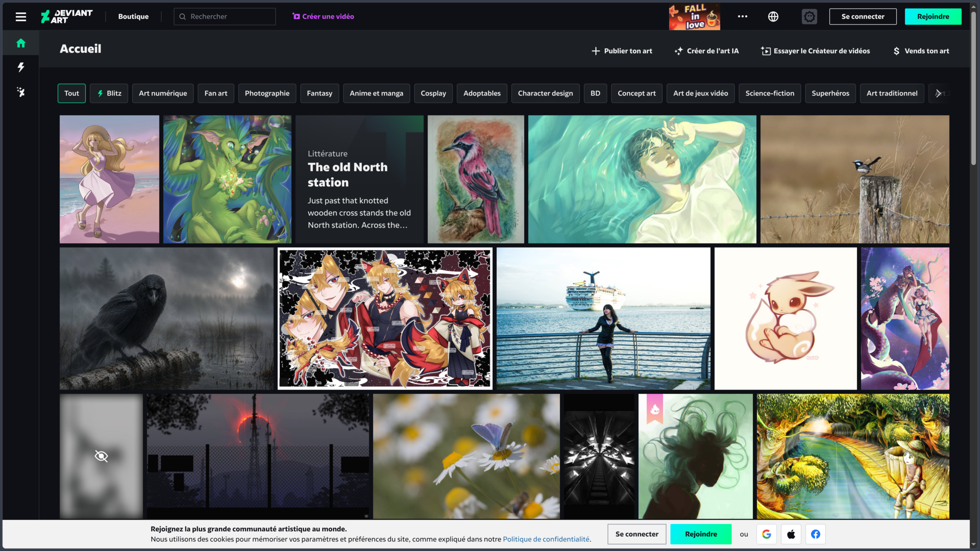Image resolution: width=980 pixels, height=551 pixels.
Task: Select the Art de jeux vidéo tab
Action: click(700, 93)
